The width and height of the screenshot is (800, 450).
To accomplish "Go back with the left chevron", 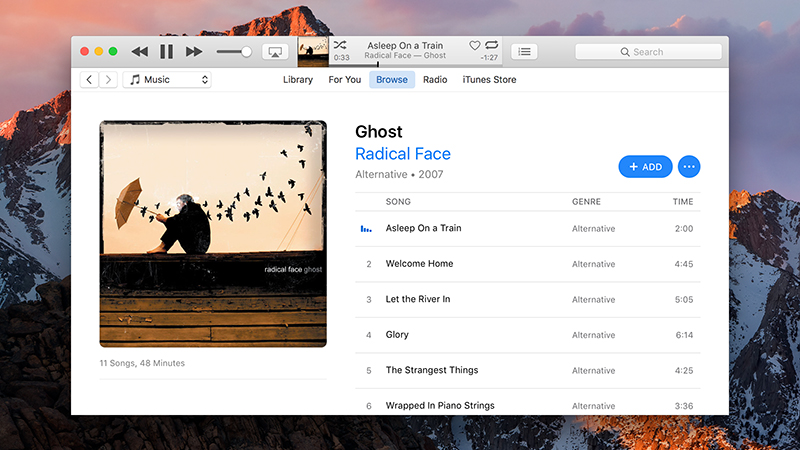I will (x=89, y=80).
